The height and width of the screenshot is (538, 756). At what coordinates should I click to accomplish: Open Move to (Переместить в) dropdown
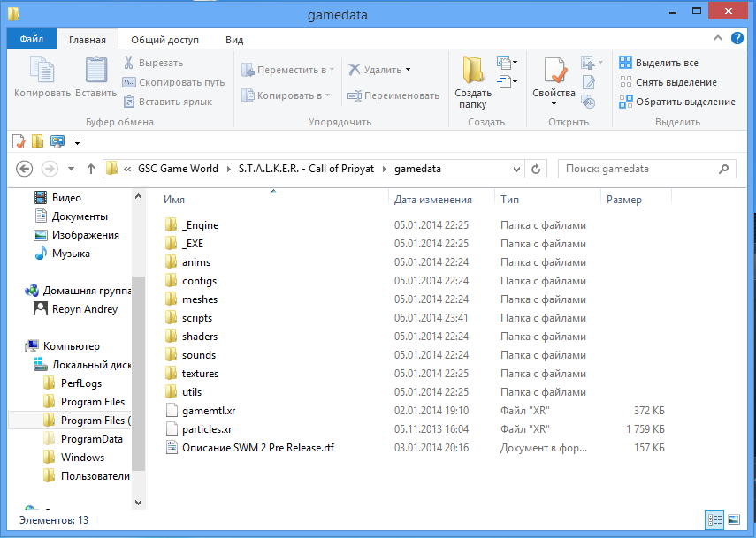coord(288,70)
